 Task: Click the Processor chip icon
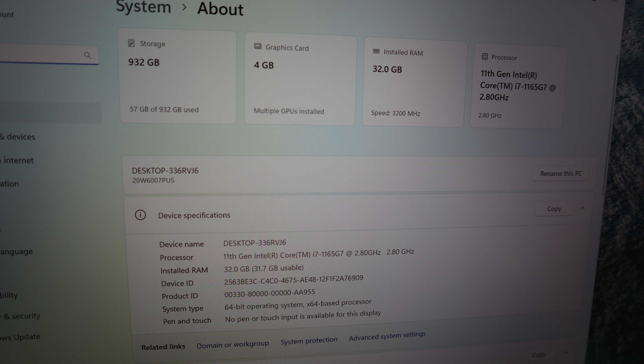tap(485, 56)
